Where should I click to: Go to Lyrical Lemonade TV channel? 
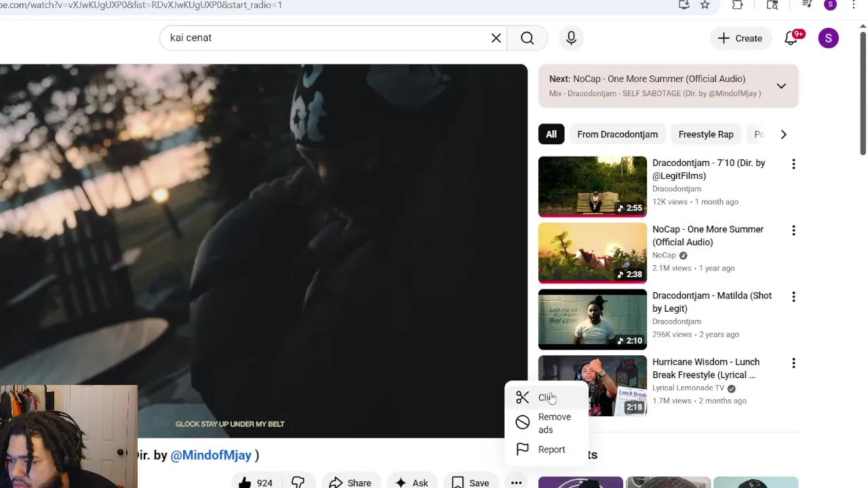pyautogui.click(x=688, y=388)
